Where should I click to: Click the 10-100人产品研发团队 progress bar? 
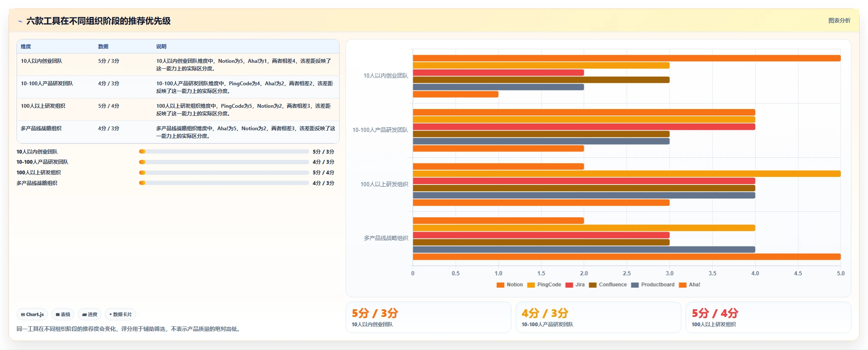pyautogui.click(x=224, y=162)
